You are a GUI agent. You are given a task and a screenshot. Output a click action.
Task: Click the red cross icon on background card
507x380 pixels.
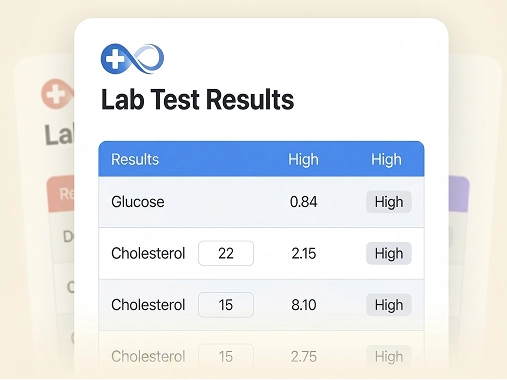(57, 94)
